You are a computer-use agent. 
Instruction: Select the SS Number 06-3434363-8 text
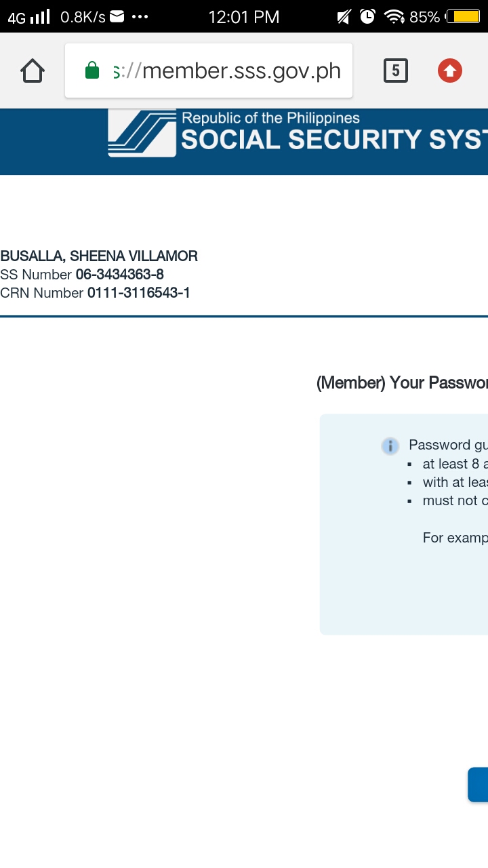point(82,275)
